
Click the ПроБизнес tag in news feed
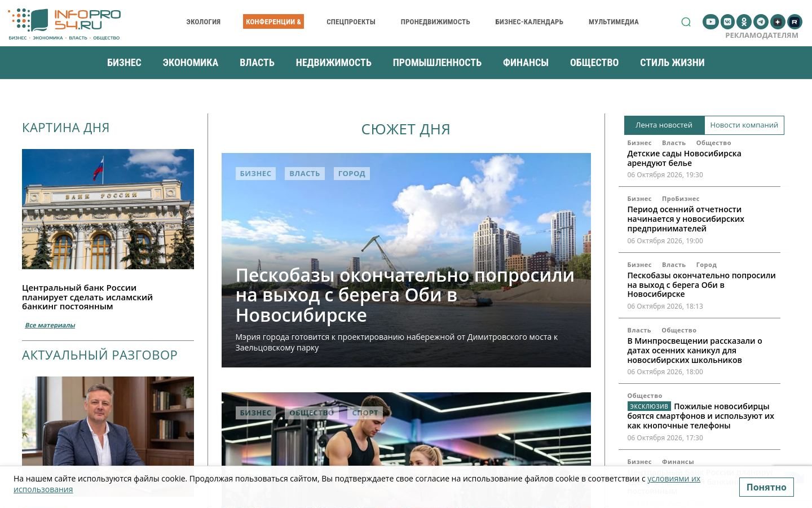[x=681, y=199]
